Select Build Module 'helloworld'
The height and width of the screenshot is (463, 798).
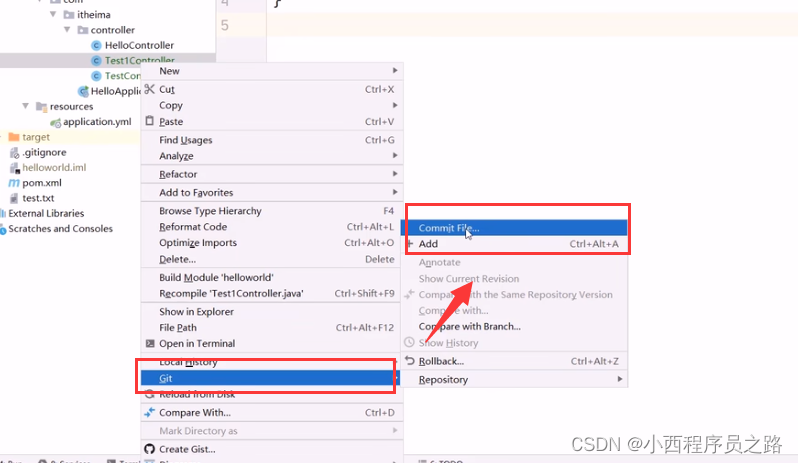tap(272, 277)
